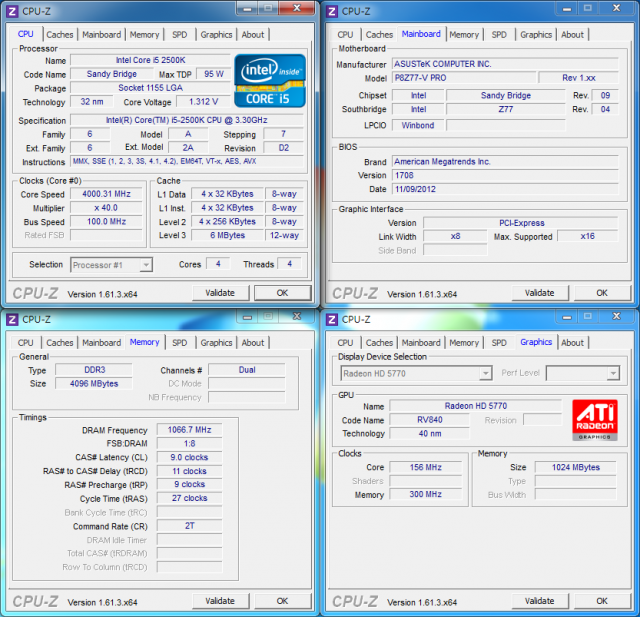The image size is (640, 617).
Task: Click the Multiplier value 'x 40.0'
Action: click(107, 208)
